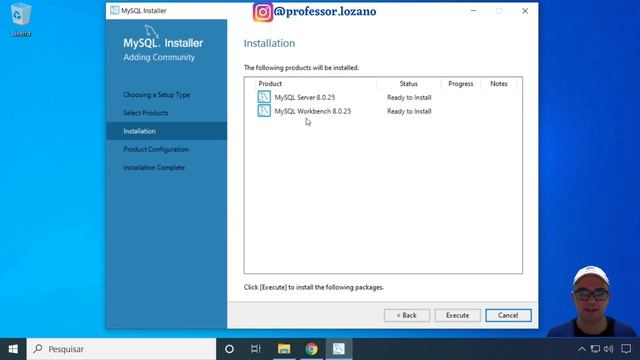Click Ready to Install status for MySQL Workbench
The image size is (640, 360).
[x=409, y=111]
